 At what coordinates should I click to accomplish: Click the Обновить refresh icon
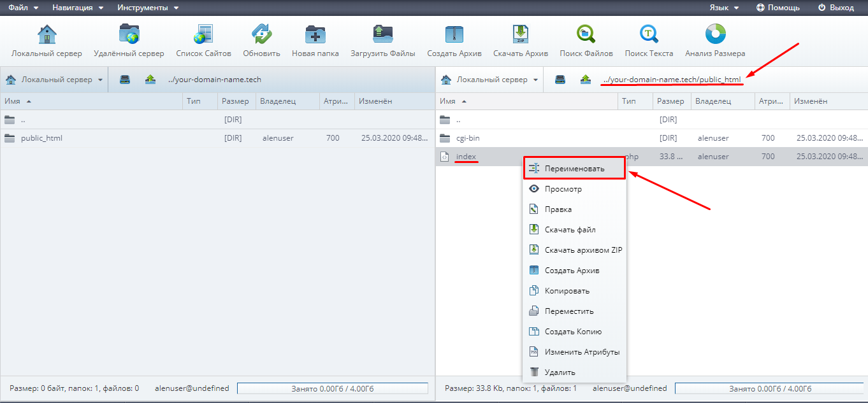click(x=261, y=41)
